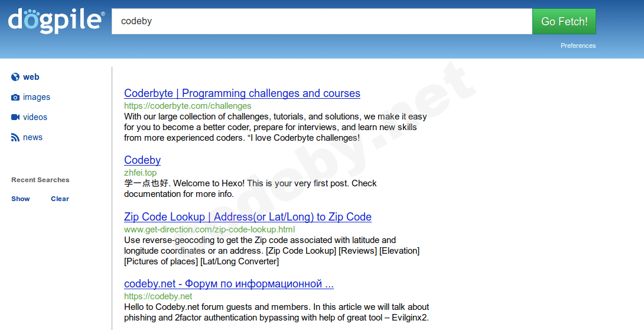Click the coderbyte.com/challenges URL
The width and height of the screenshot is (644, 330).
(x=188, y=106)
